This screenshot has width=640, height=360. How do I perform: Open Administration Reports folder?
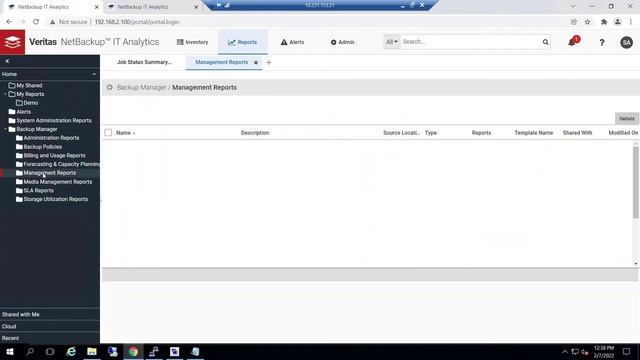(x=47, y=138)
